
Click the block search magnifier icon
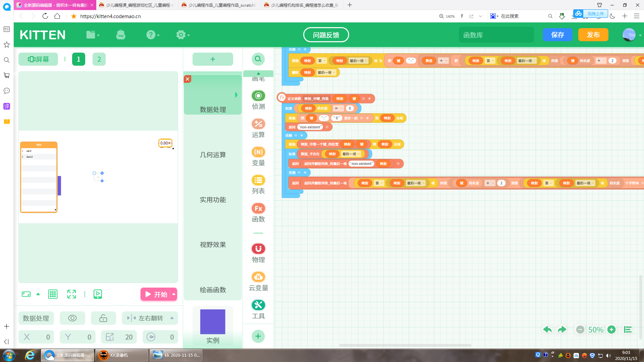tap(258, 59)
